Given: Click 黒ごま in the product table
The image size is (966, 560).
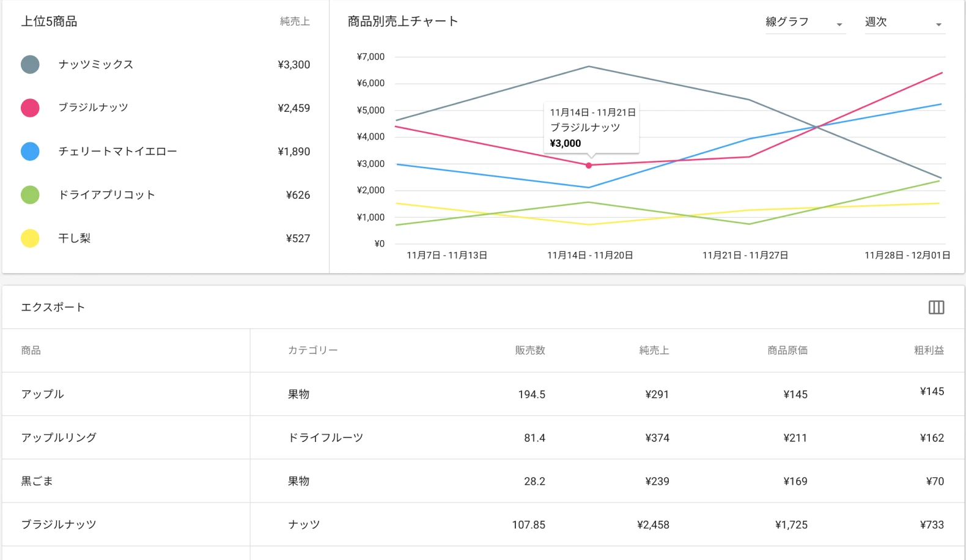Looking at the screenshot, I should (37, 481).
